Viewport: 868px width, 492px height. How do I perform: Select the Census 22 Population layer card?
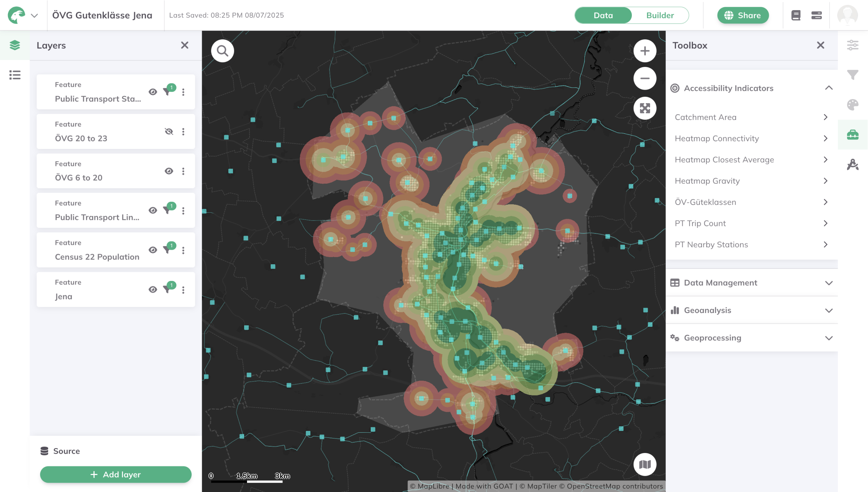pyautogui.click(x=116, y=250)
